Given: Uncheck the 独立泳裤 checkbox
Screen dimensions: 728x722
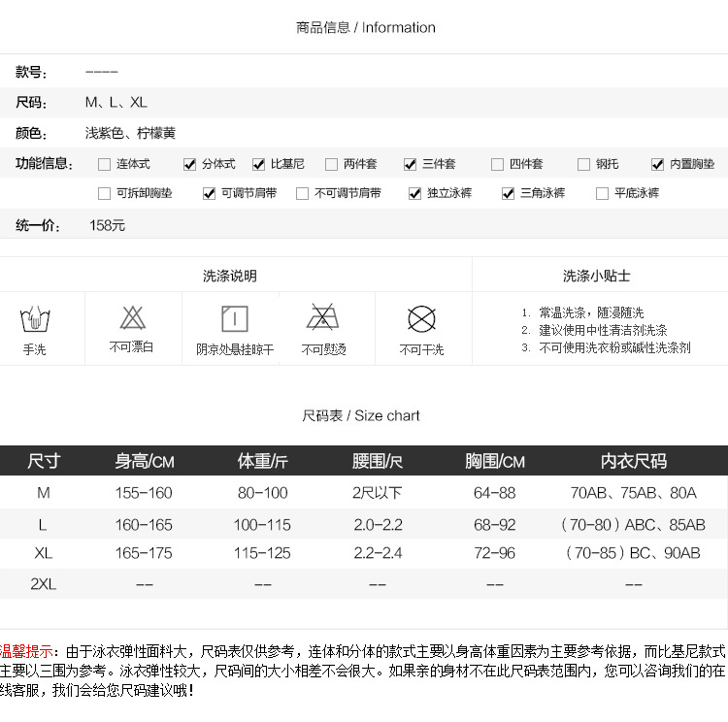Looking at the screenshot, I should coord(414,194).
